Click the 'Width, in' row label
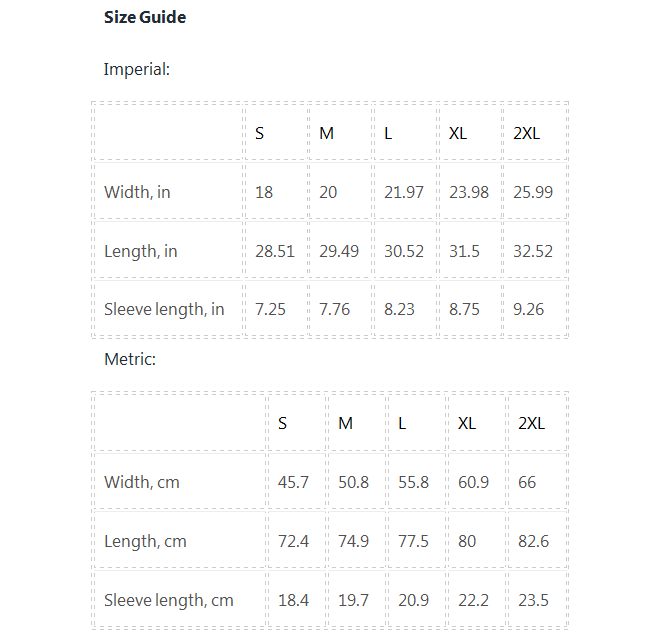Viewport: 656px width, 638px height. (137, 192)
